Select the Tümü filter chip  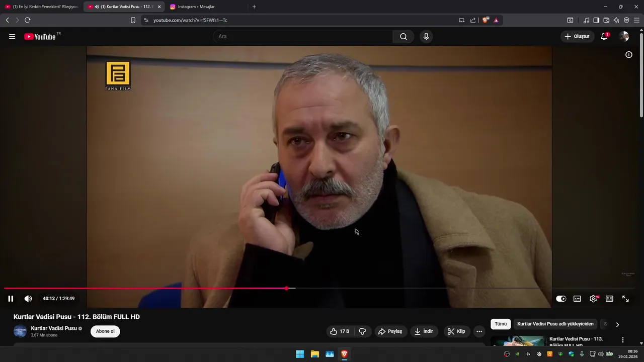click(x=501, y=324)
